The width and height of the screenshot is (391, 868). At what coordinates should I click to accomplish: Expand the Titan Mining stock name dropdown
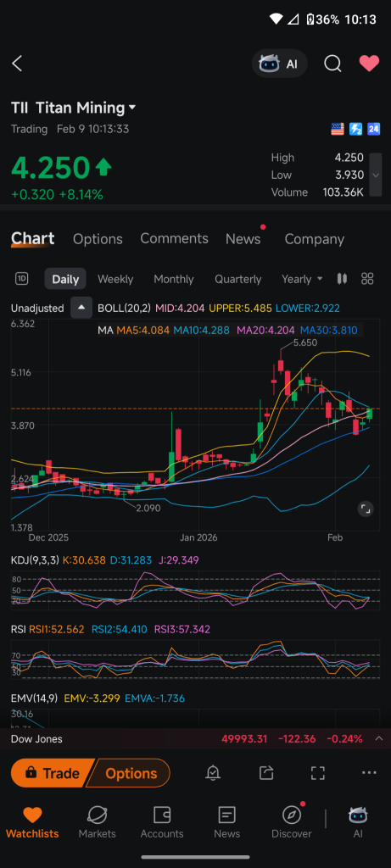point(131,108)
